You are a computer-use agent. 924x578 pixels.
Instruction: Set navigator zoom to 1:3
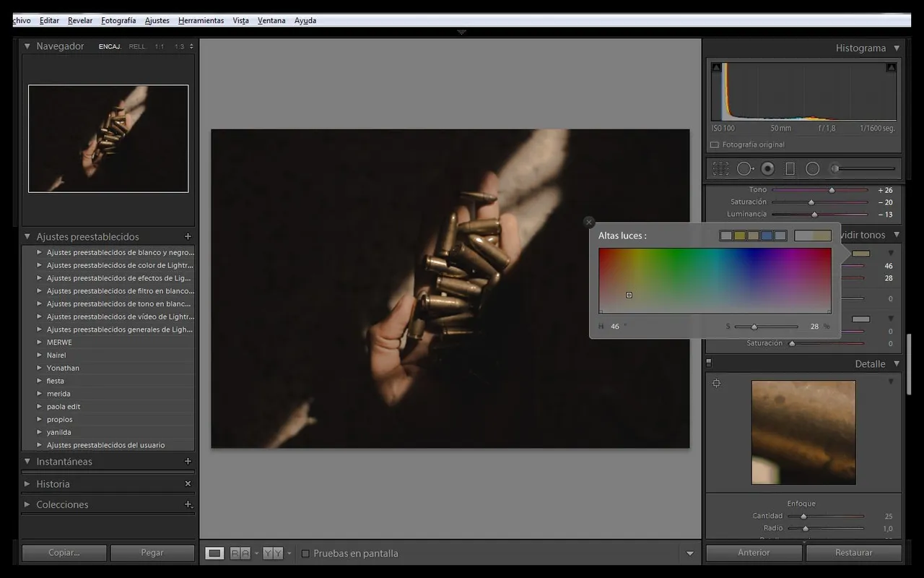click(x=179, y=46)
